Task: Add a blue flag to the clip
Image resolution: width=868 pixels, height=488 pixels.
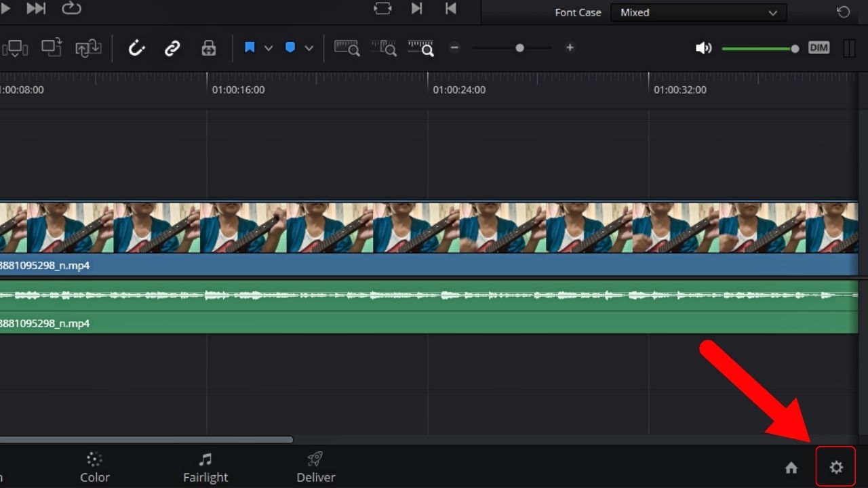Action: pyautogui.click(x=250, y=47)
